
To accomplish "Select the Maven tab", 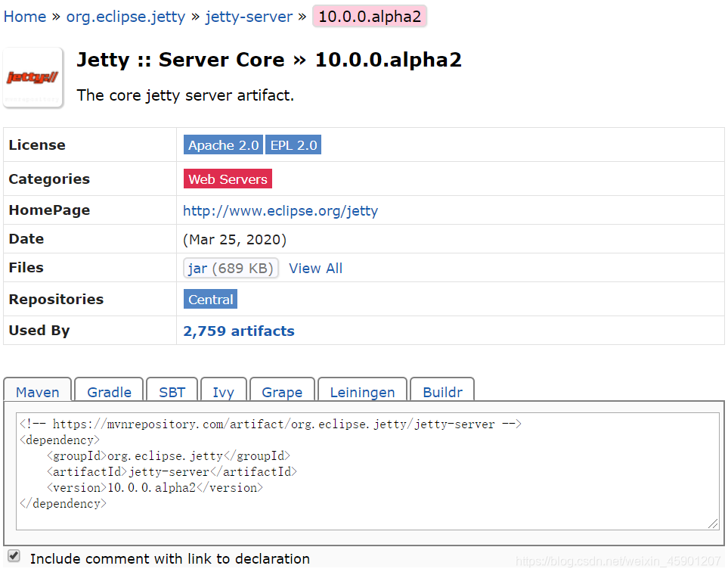I will click(38, 390).
